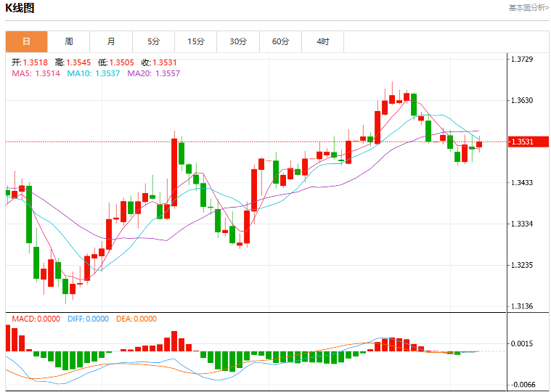Click the MA10 1.3537 indicator label
The width and height of the screenshot is (551, 392).
[94, 73]
